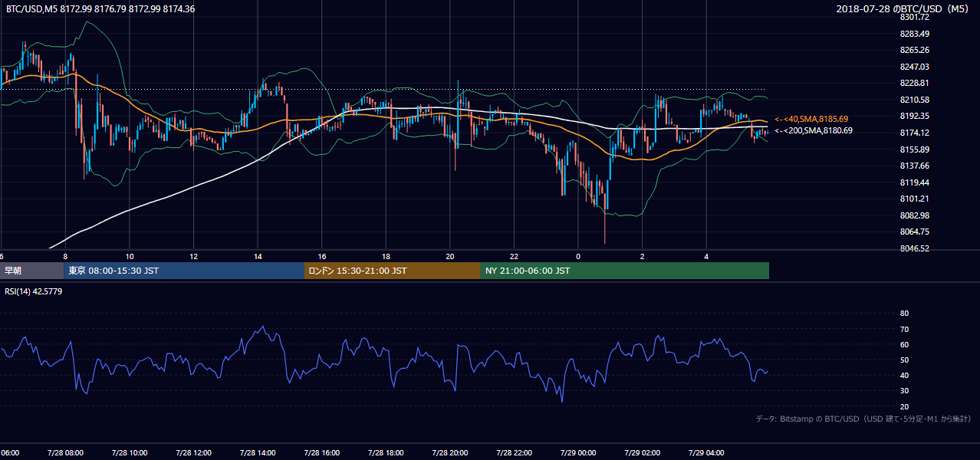The height and width of the screenshot is (460, 980).
Task: Click RSI scale value 80
Action: click(904, 314)
